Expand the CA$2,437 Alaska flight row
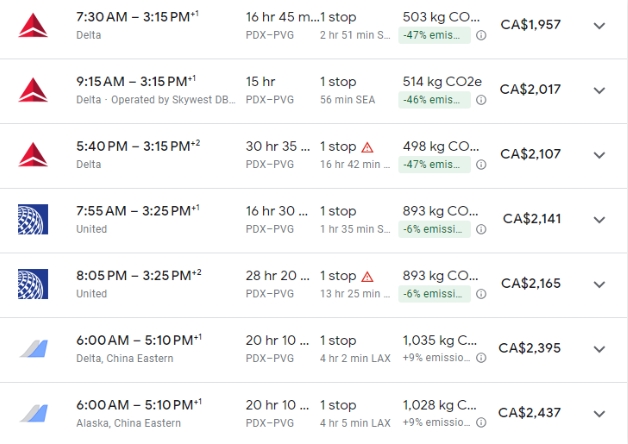The height and width of the screenshot is (444, 628). coord(599,414)
